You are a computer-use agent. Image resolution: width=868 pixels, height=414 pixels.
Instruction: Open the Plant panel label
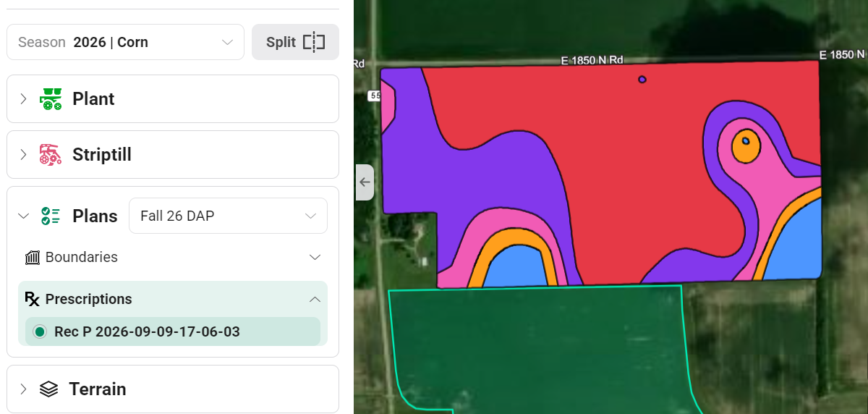[x=93, y=99]
